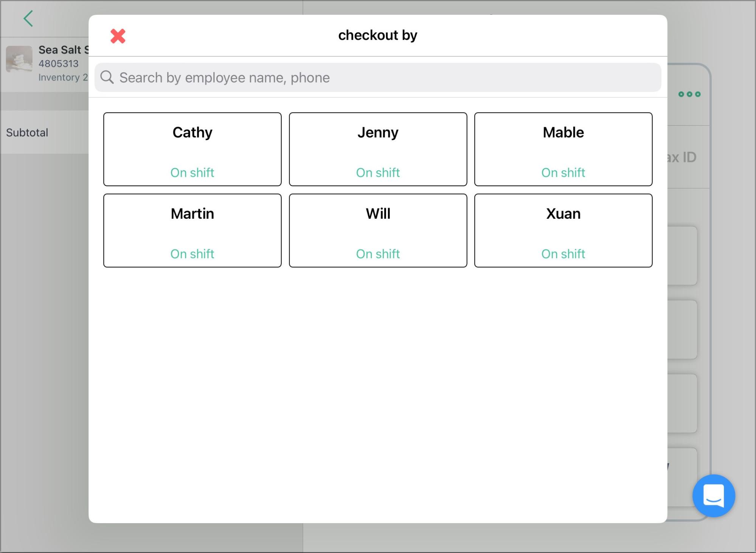756x553 pixels.
Task: Close the checkout by dialog with red X
Action: pos(118,36)
